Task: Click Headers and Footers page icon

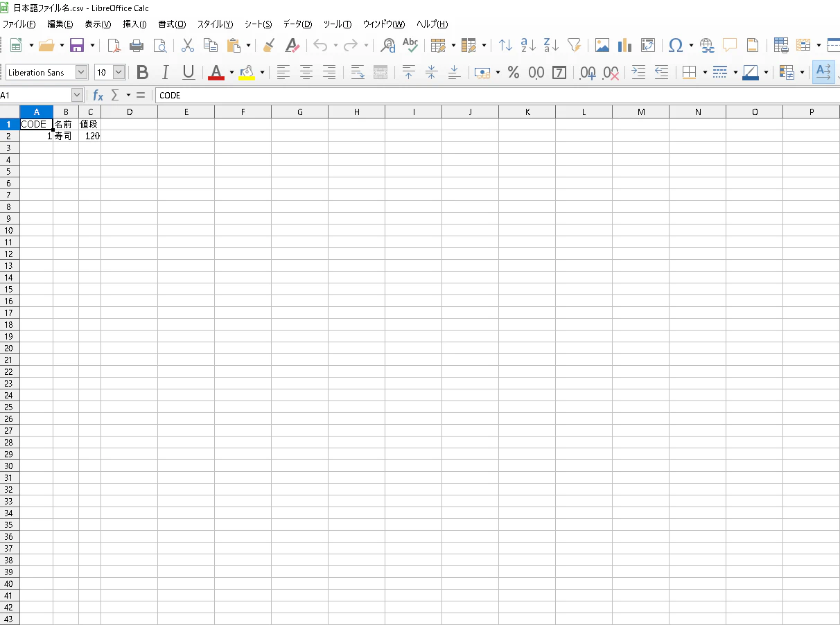Action: (753, 46)
